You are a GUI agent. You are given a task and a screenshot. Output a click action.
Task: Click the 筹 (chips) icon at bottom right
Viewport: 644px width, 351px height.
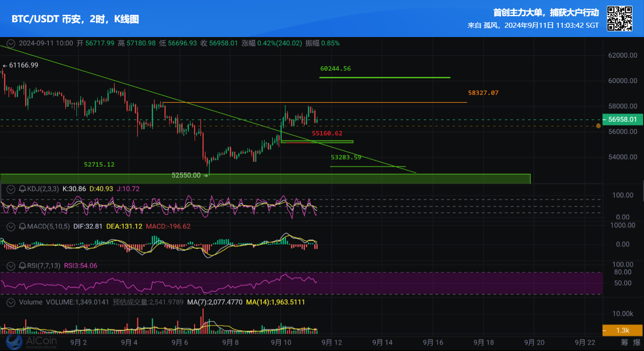(x=624, y=343)
